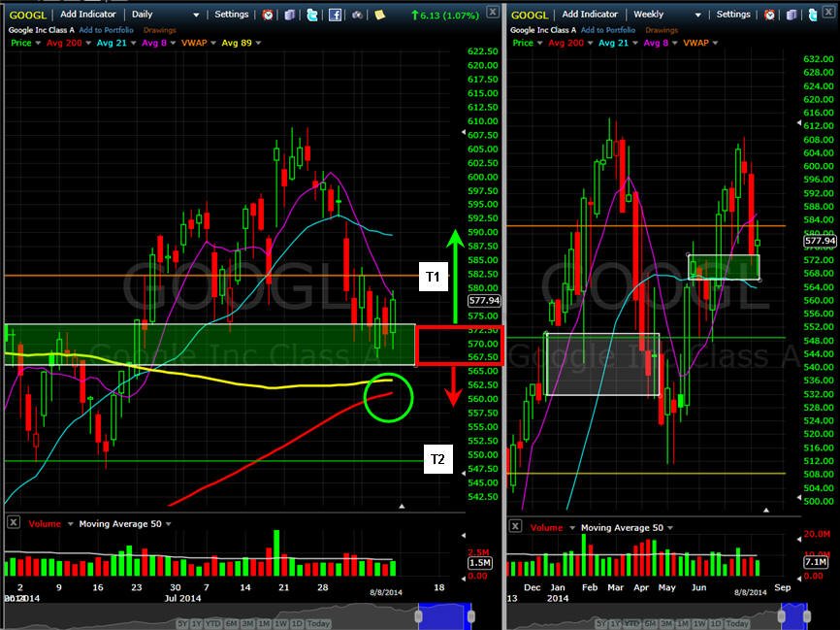The height and width of the screenshot is (630, 840).
Task: Open Settings in Daily chart
Action: click(x=232, y=15)
